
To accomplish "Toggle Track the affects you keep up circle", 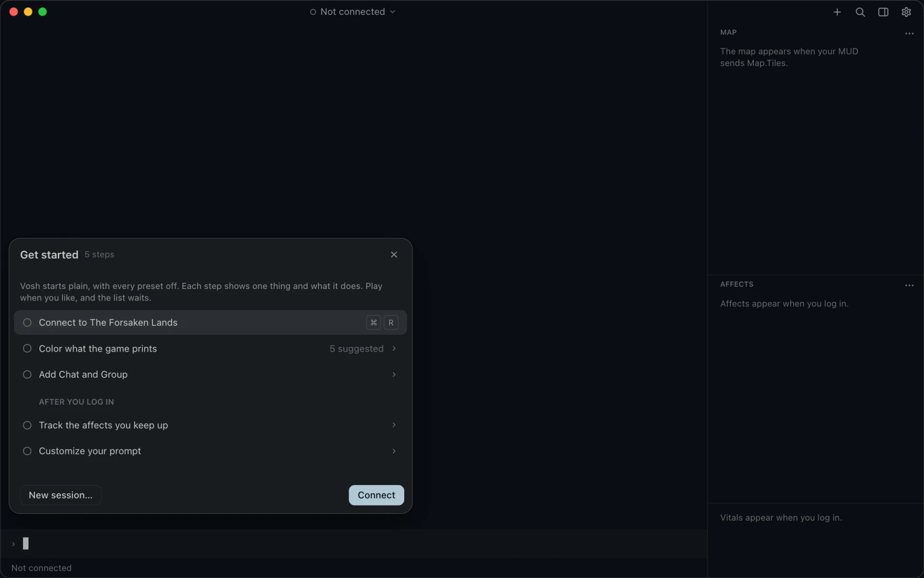I will click(x=27, y=425).
